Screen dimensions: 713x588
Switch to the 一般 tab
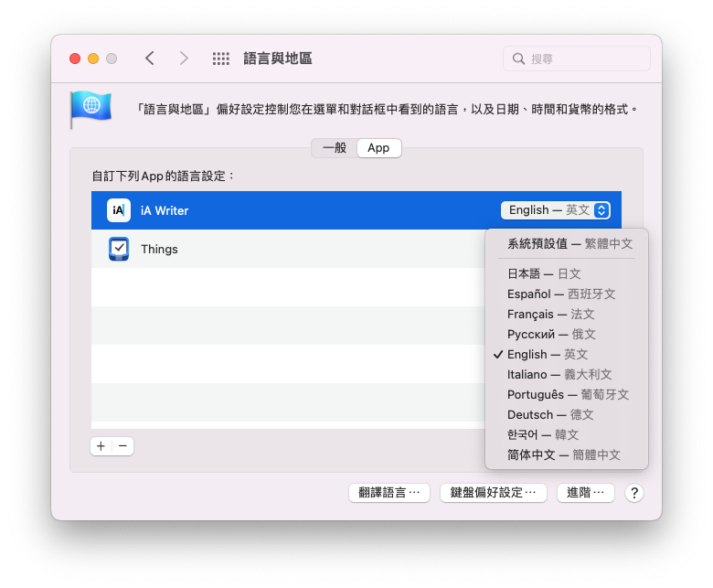(335, 148)
